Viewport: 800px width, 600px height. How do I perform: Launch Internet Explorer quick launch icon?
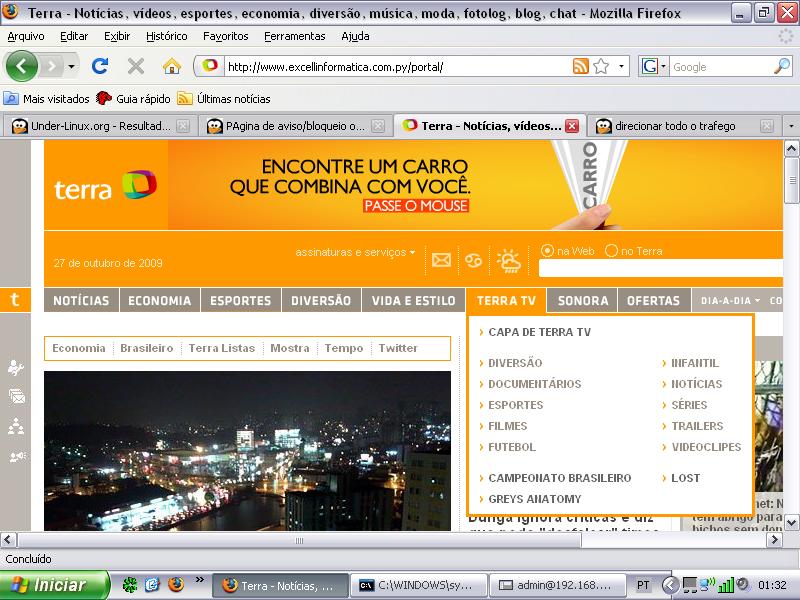point(153,584)
